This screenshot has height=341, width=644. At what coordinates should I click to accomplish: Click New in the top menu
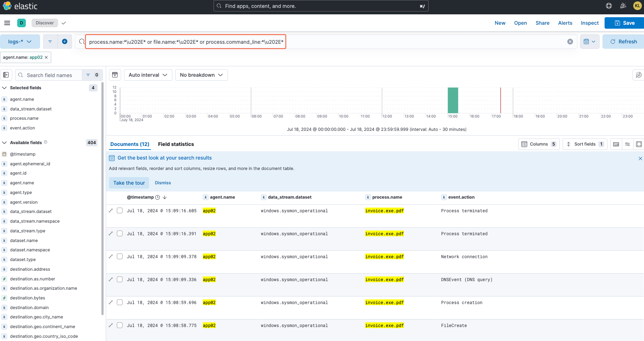pyautogui.click(x=500, y=23)
